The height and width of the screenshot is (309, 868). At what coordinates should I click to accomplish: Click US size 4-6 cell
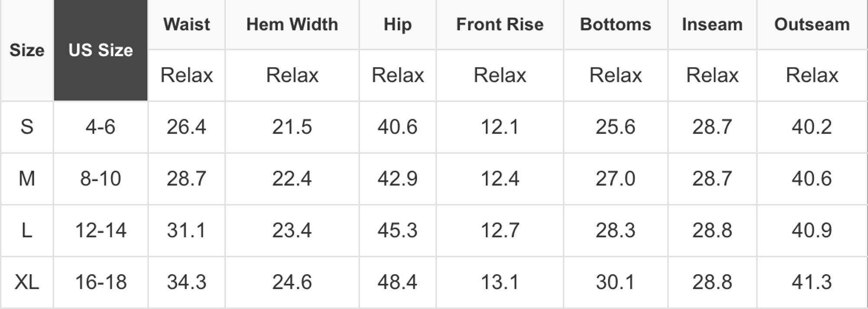point(100,127)
